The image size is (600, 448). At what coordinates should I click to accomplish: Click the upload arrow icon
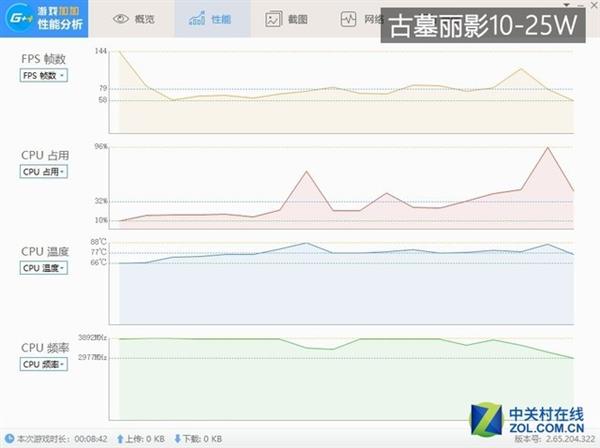point(120,439)
